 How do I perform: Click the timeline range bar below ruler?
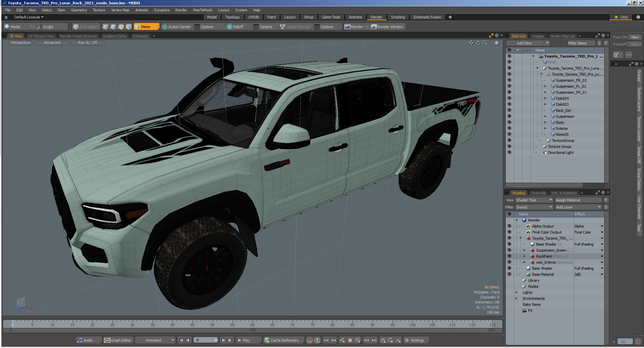pos(252,330)
